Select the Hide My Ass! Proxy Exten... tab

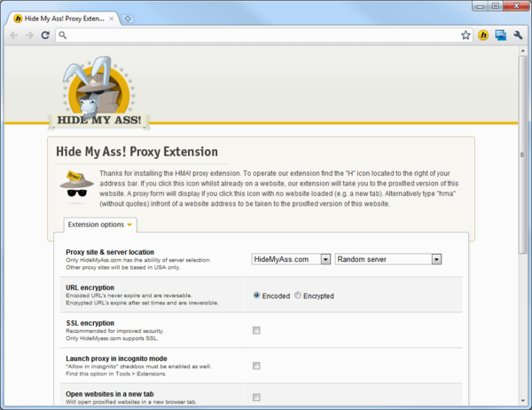pos(63,19)
